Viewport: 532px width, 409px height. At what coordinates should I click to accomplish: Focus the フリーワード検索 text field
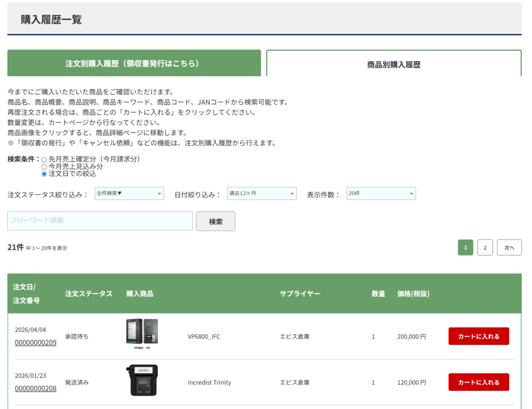(100, 221)
